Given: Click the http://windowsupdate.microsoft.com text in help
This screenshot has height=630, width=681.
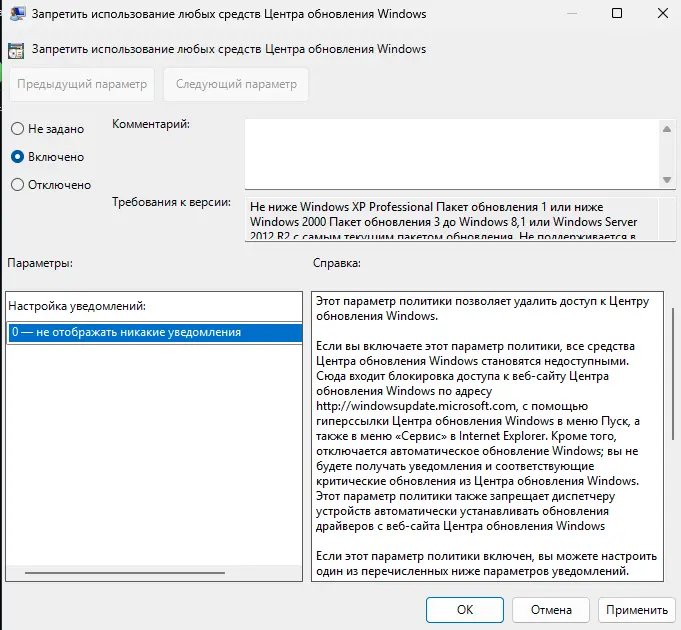Looking at the screenshot, I should (x=416, y=406).
